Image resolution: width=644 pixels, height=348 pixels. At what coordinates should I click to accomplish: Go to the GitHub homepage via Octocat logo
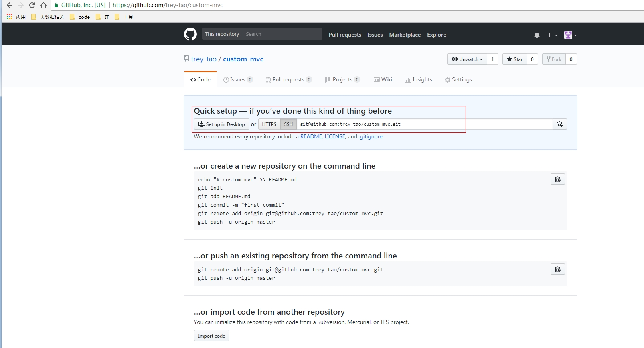tap(190, 34)
